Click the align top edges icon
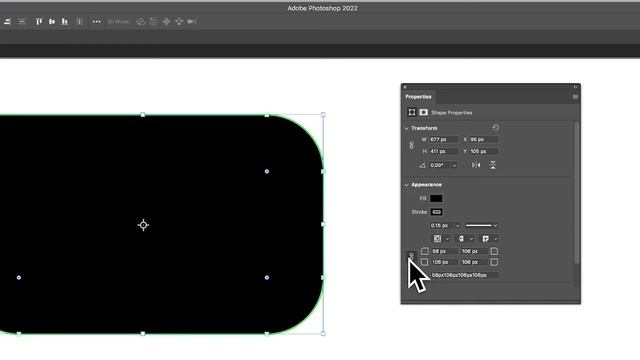This screenshot has width=640, height=360. 39,22
